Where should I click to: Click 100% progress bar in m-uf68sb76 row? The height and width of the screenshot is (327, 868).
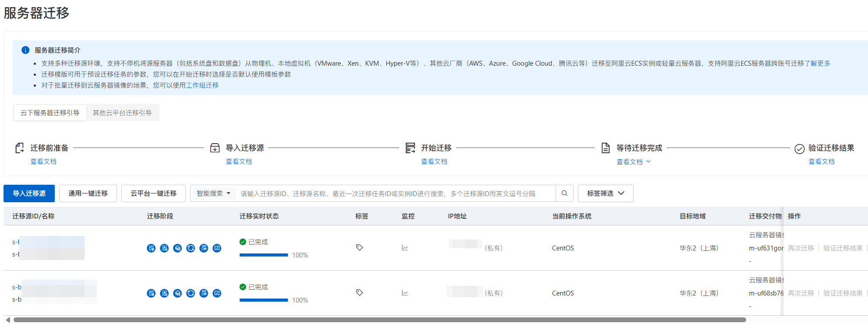tap(264, 300)
